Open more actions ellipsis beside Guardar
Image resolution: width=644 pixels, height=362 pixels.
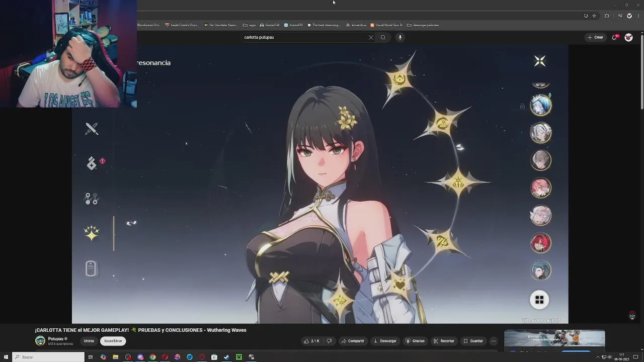[x=494, y=341]
